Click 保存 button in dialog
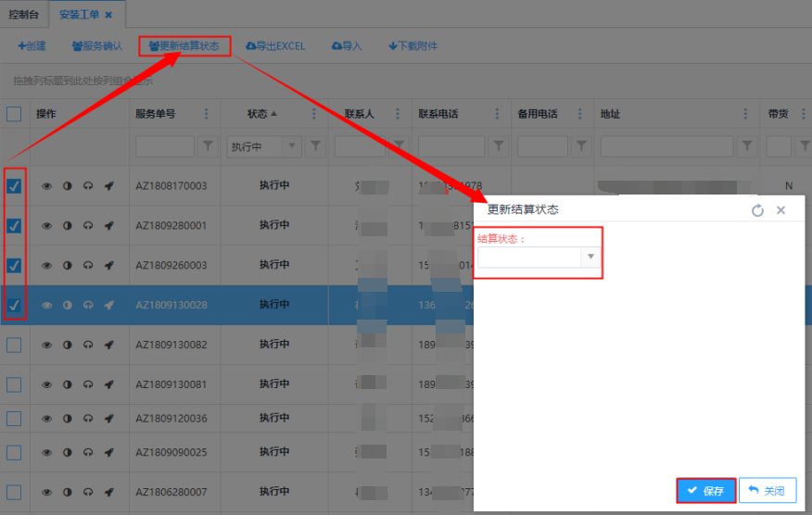The image size is (812, 515). (x=706, y=491)
